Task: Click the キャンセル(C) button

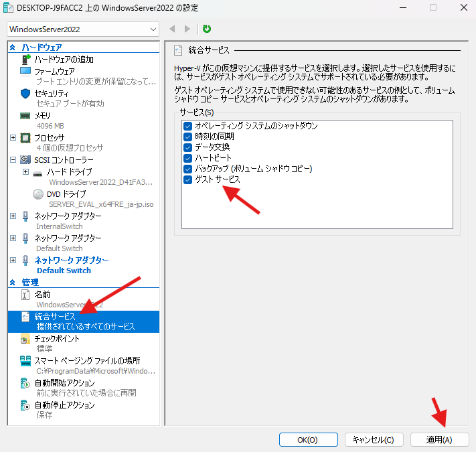Action: (x=374, y=440)
